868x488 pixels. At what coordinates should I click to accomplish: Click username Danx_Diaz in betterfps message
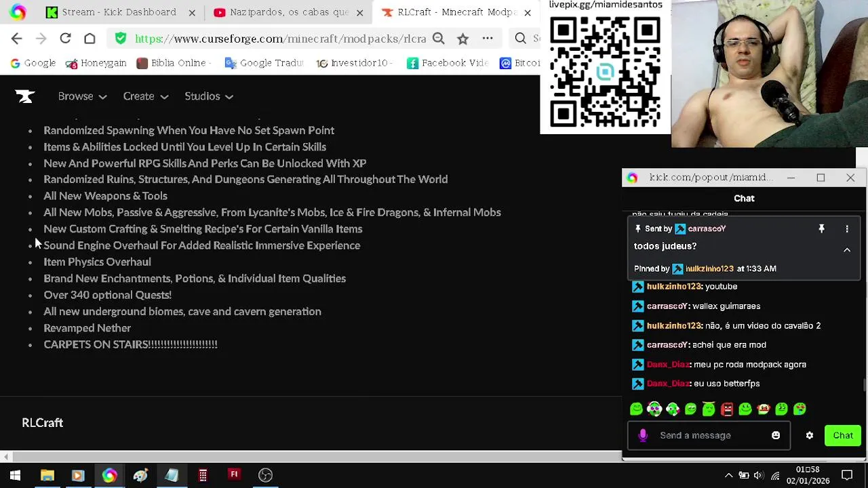click(x=668, y=384)
